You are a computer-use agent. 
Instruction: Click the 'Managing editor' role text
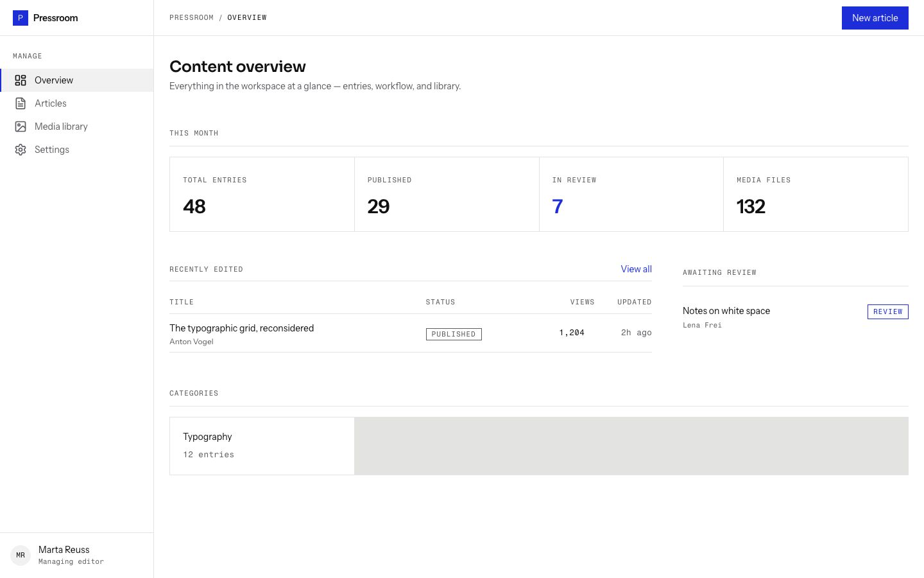tap(71, 562)
